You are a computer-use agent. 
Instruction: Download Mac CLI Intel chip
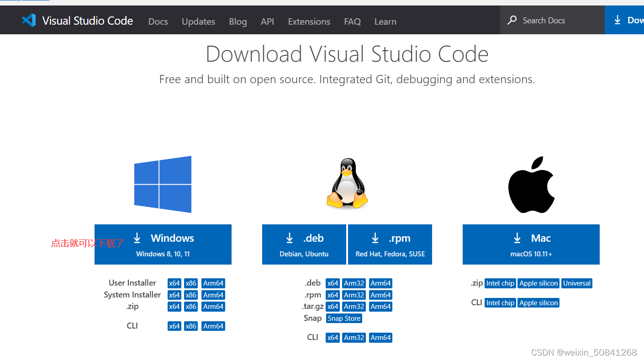500,303
